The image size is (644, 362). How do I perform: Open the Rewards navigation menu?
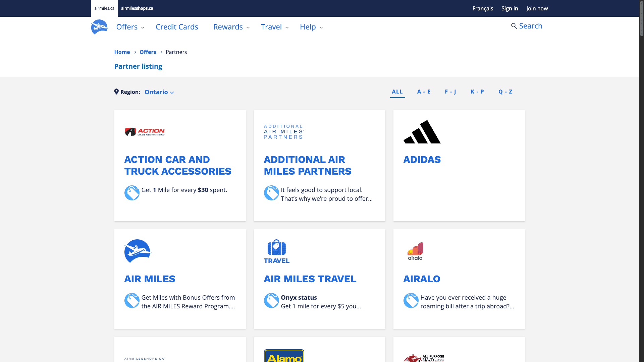point(228,27)
